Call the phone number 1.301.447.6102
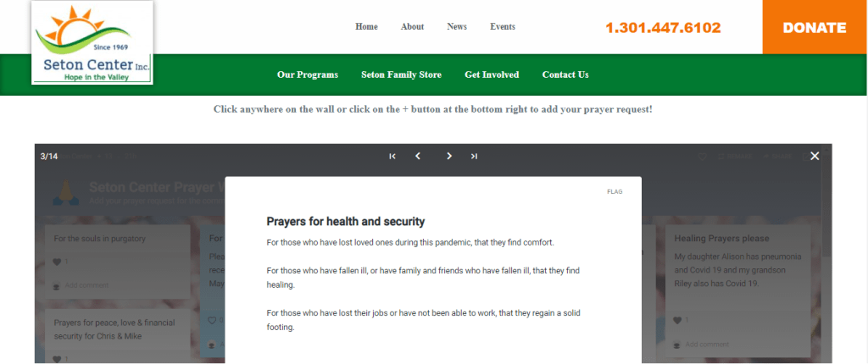Viewport: 868px width, 364px height. coord(663,28)
